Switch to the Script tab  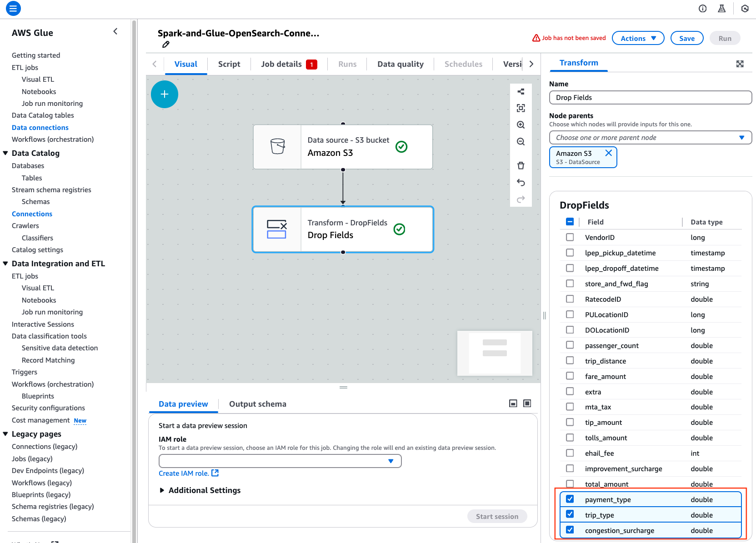(x=229, y=64)
